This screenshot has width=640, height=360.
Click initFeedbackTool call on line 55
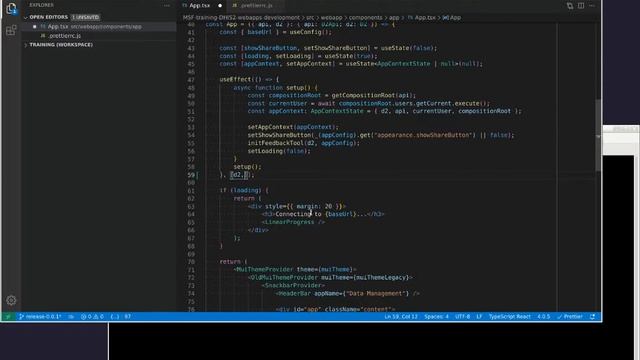[x=303, y=143]
